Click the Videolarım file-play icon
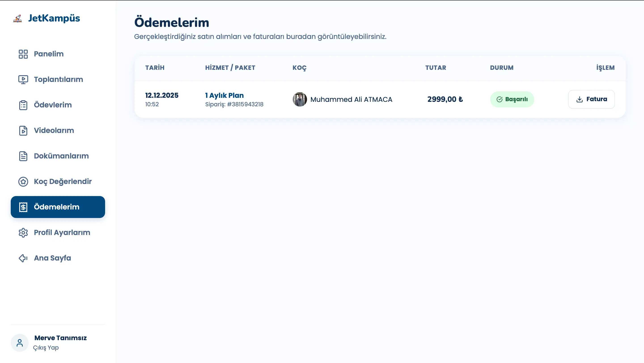This screenshot has width=644, height=363. [23, 131]
